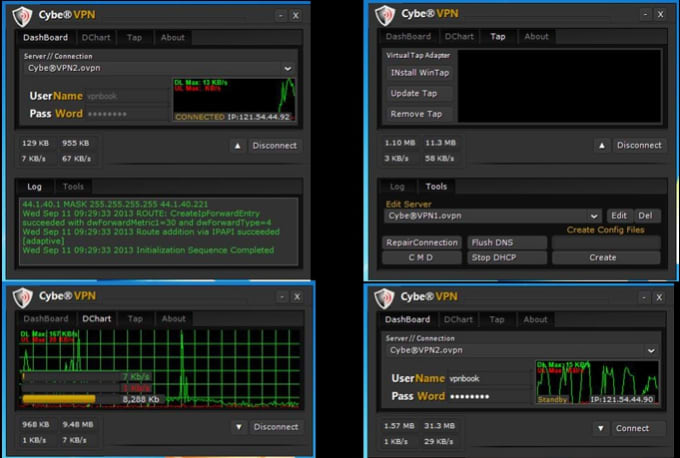Click the black Virtual Tap Adapter output box
The image size is (680, 458).
[560, 86]
